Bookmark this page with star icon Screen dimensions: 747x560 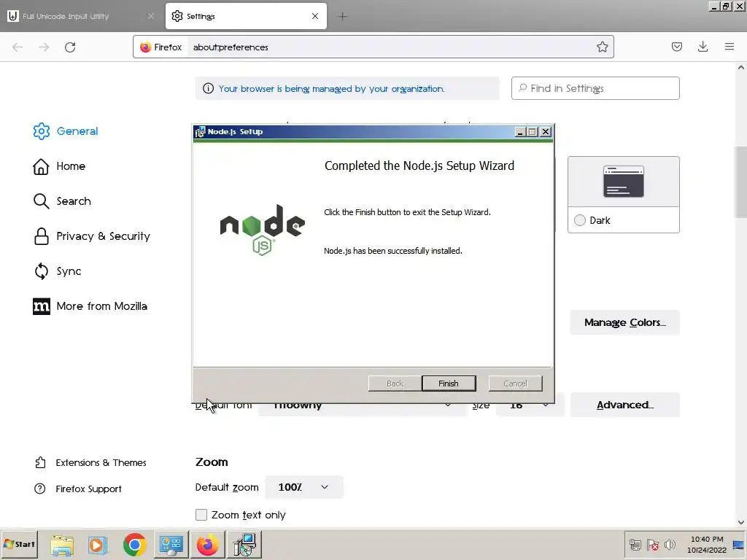coord(602,47)
